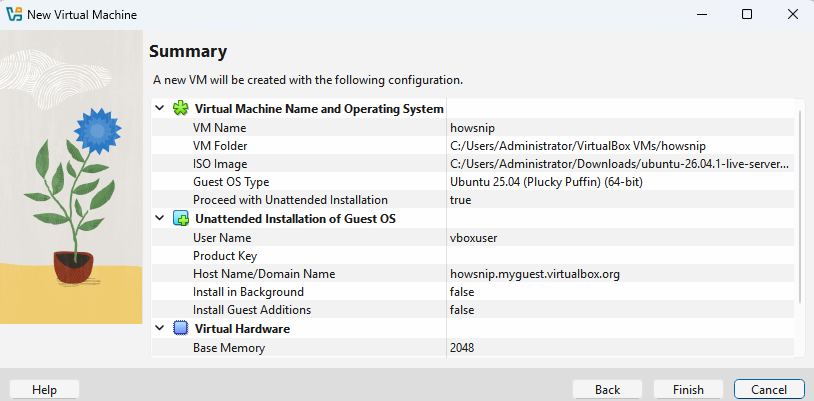Close the New Virtual Machine window
The width and height of the screenshot is (814, 401).
pos(793,14)
